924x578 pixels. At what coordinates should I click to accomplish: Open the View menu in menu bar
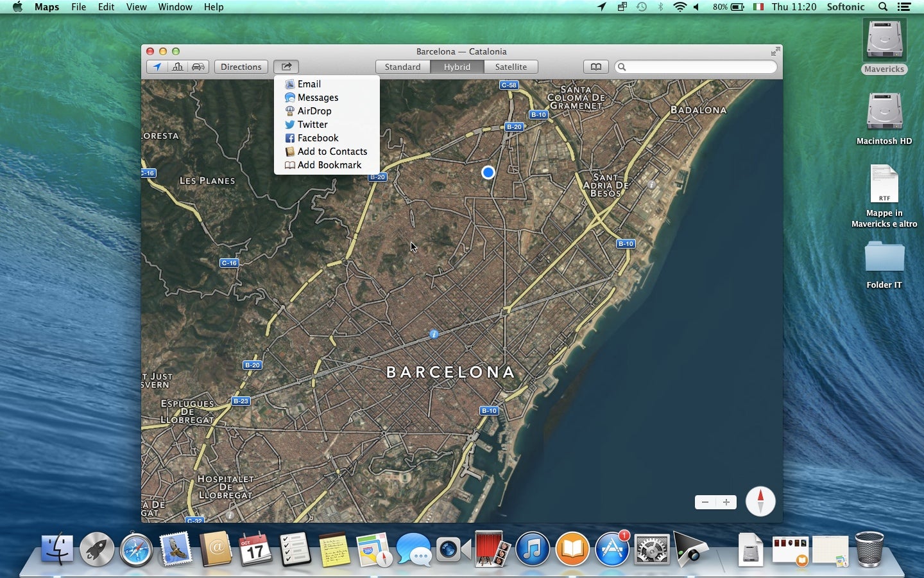coord(136,7)
